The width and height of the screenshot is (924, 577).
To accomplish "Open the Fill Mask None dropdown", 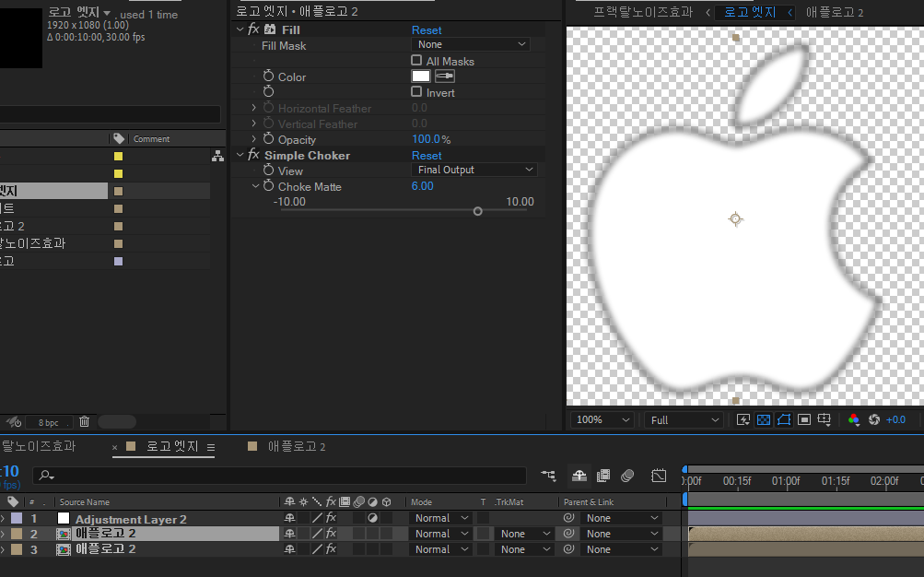I will pos(470,44).
